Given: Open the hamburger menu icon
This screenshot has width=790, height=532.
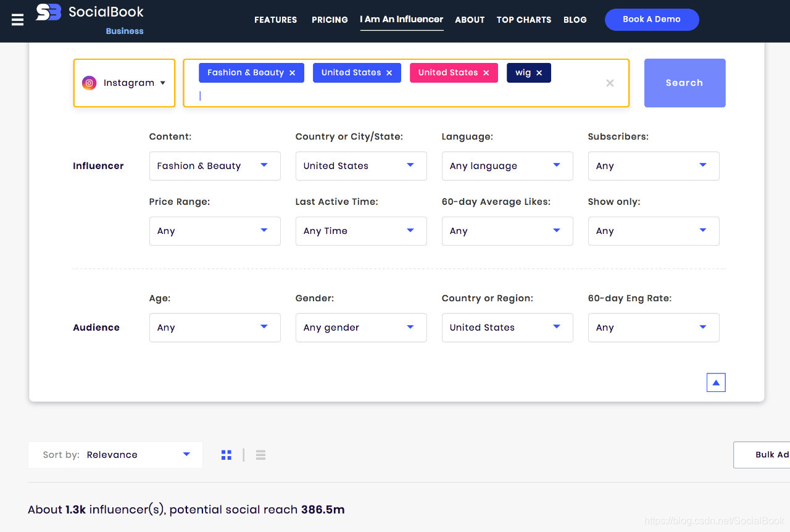Looking at the screenshot, I should click(x=17, y=20).
